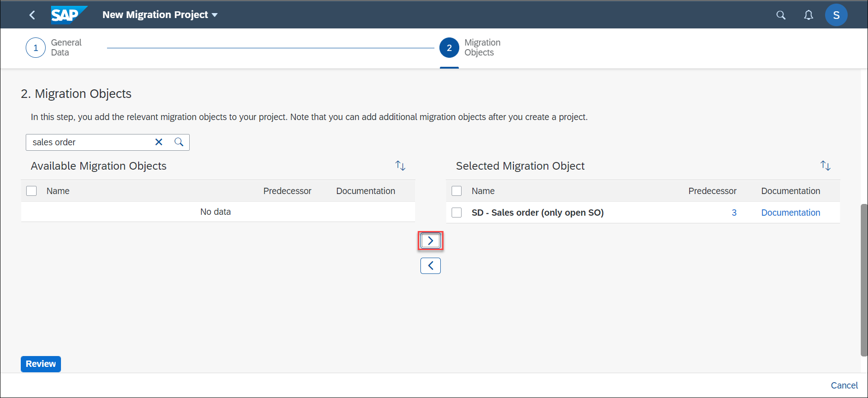Clear the sales order search text
Viewport: 868px width, 398px height.
pyautogui.click(x=159, y=142)
